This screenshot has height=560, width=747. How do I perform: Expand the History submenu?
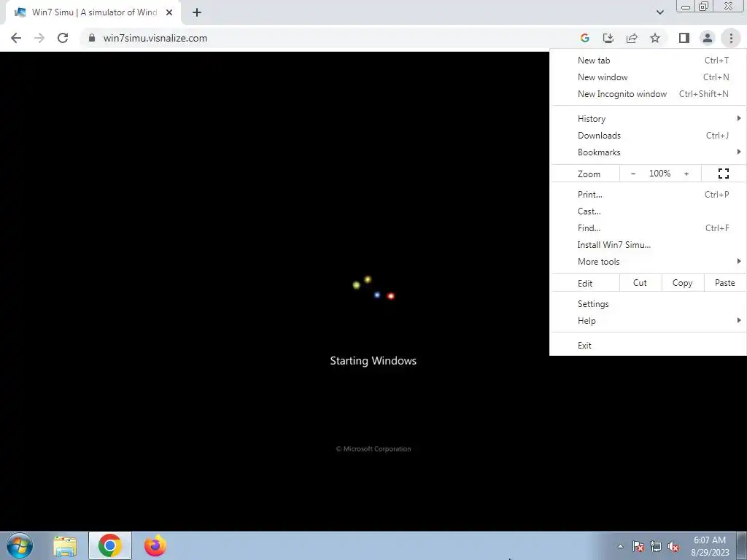click(648, 119)
